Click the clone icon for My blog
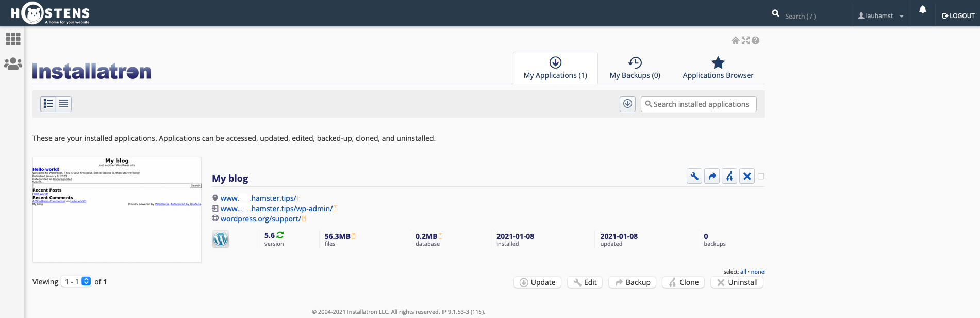Image resolution: width=980 pixels, height=318 pixels. pyautogui.click(x=729, y=177)
